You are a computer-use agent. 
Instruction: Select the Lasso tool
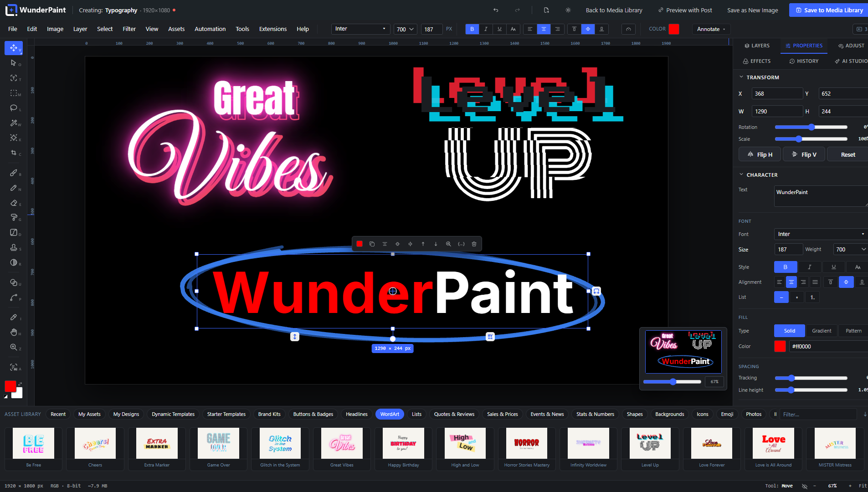14,108
